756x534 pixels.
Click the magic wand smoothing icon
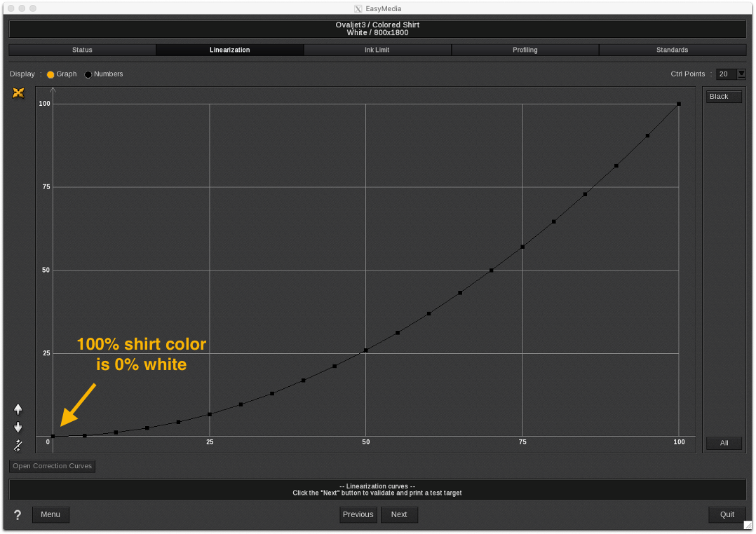pyautogui.click(x=18, y=446)
